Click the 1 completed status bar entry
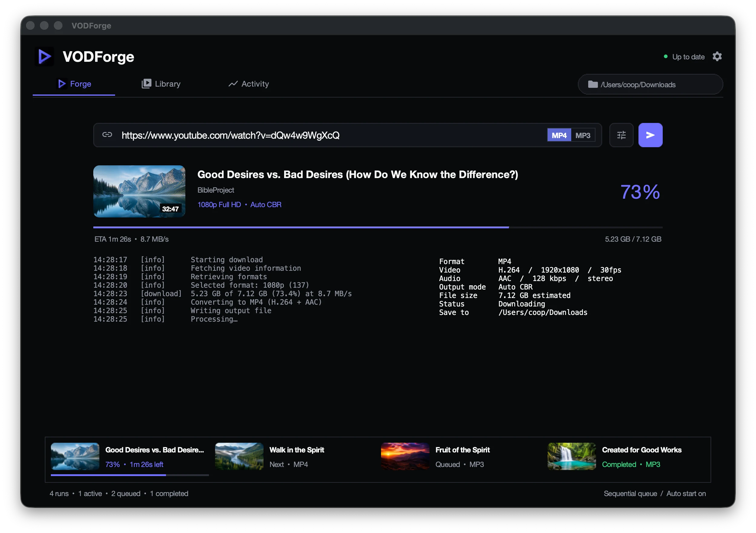This screenshot has height=533, width=756. point(169,494)
